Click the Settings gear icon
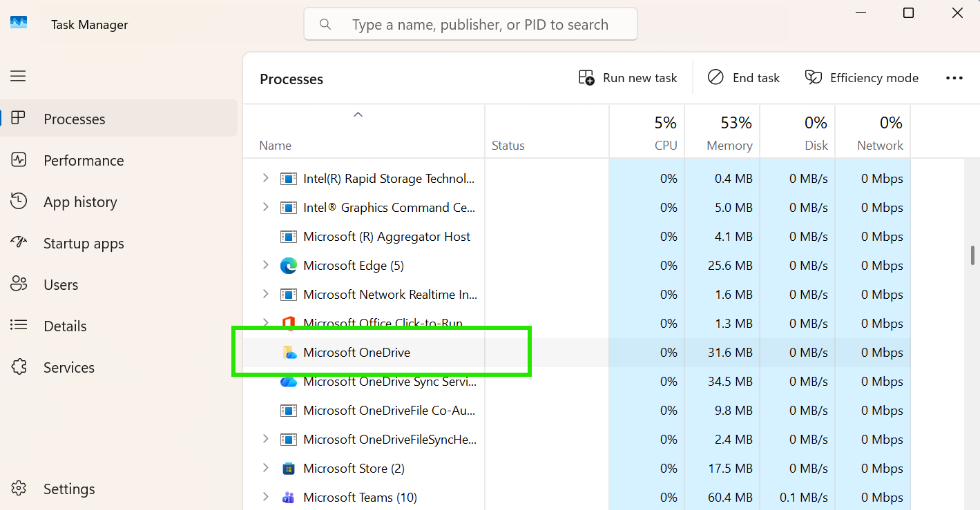 (x=19, y=489)
